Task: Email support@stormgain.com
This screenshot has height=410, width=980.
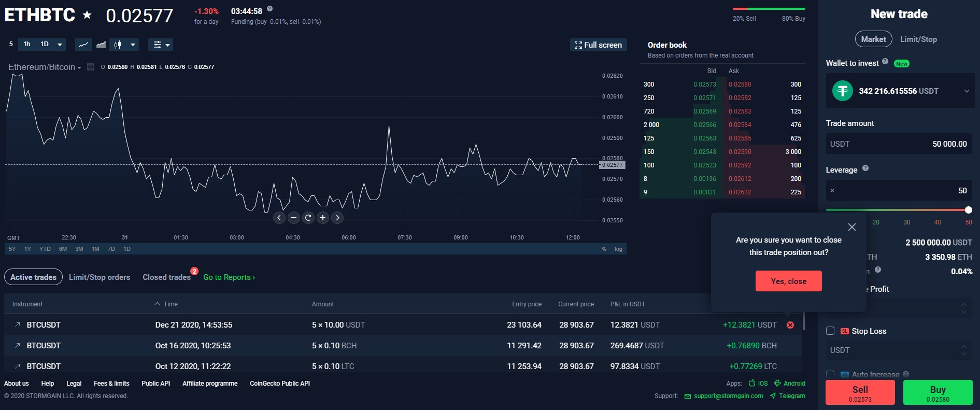Action: (x=724, y=396)
